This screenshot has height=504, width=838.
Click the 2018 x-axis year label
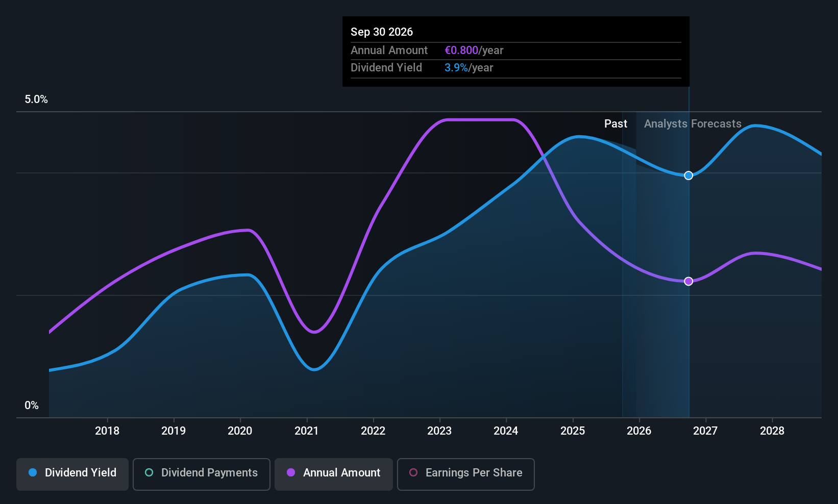coord(107,431)
